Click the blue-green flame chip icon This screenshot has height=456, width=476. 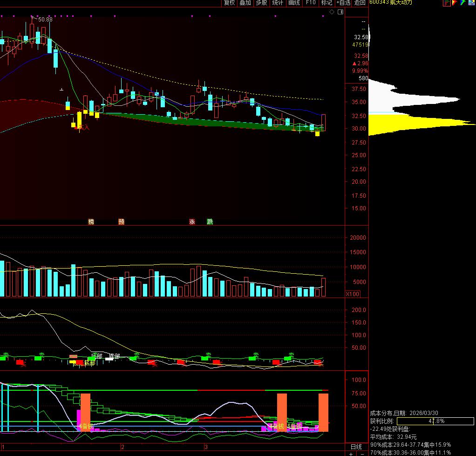462,3
